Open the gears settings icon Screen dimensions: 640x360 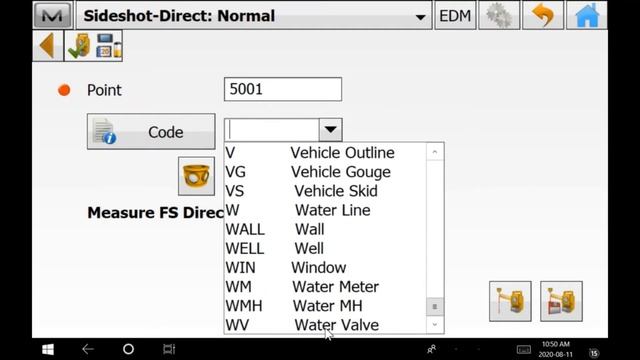pyautogui.click(x=499, y=16)
